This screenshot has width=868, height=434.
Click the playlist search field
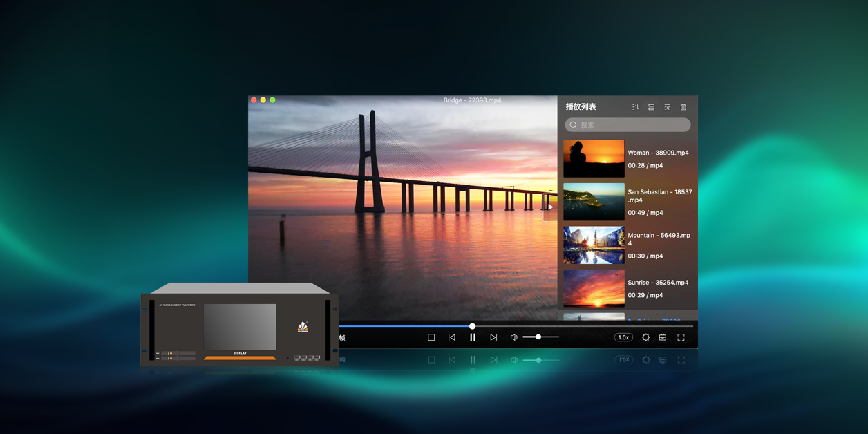coord(628,125)
